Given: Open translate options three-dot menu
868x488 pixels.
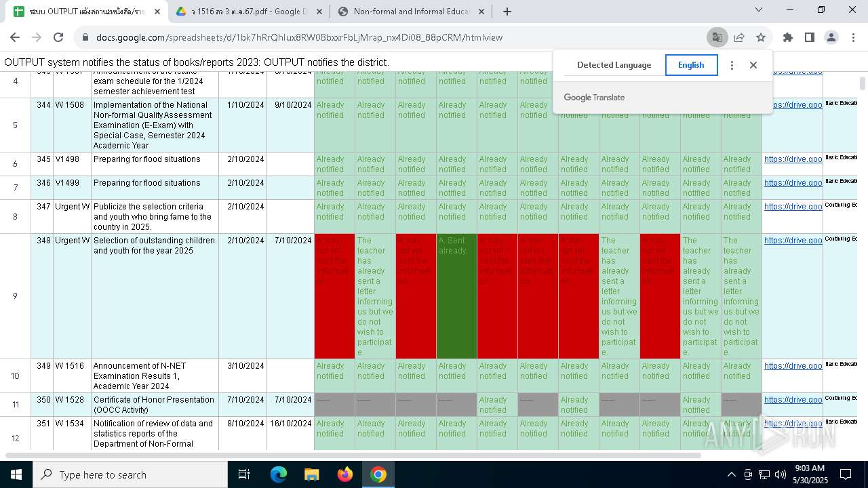Looking at the screenshot, I should (732, 65).
